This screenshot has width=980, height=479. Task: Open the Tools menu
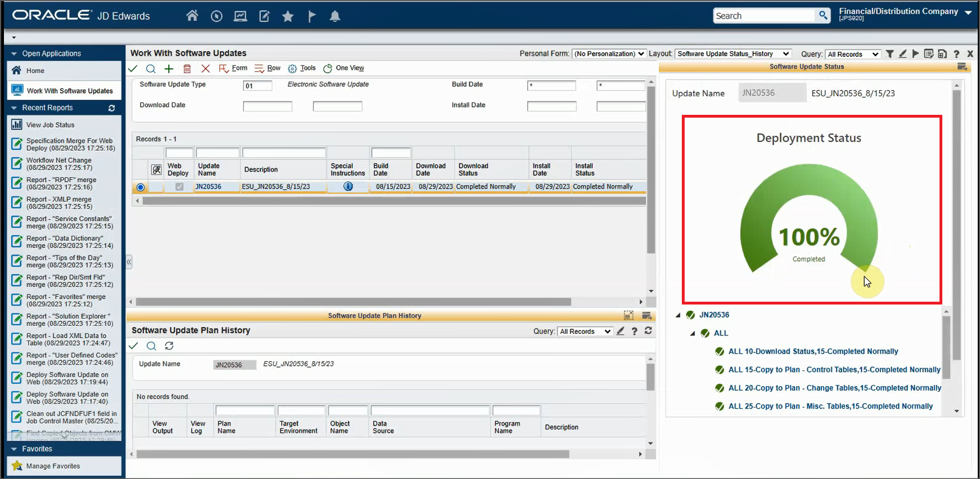[x=302, y=68]
